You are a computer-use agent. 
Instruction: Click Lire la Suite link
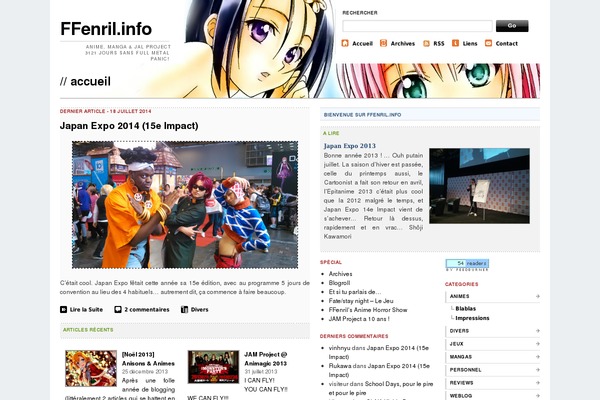86,309
